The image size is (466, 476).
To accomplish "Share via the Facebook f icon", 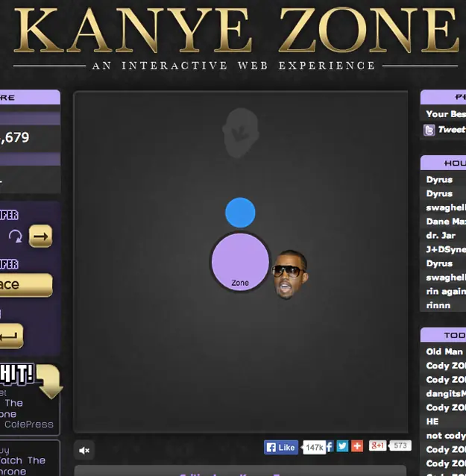I will tap(330, 446).
